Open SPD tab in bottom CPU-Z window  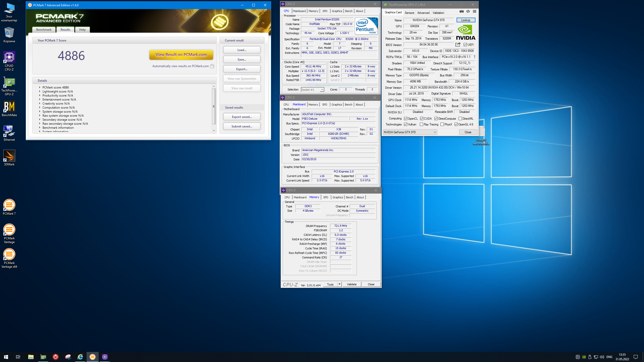click(326, 197)
